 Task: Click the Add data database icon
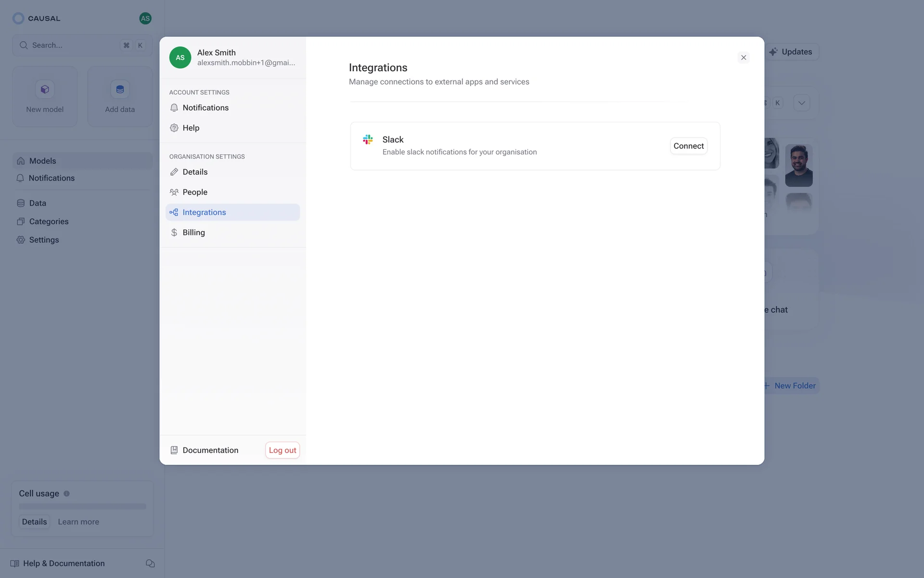tap(120, 90)
